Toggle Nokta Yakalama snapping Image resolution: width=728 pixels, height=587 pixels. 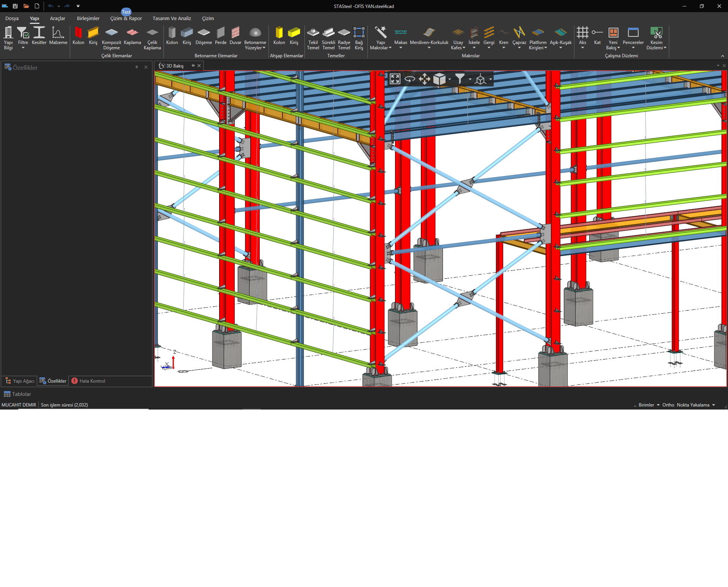click(x=693, y=405)
